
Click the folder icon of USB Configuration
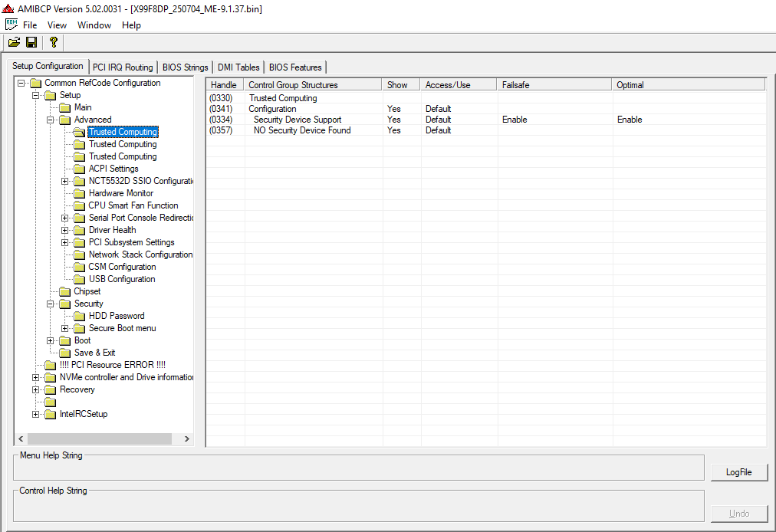79,280
